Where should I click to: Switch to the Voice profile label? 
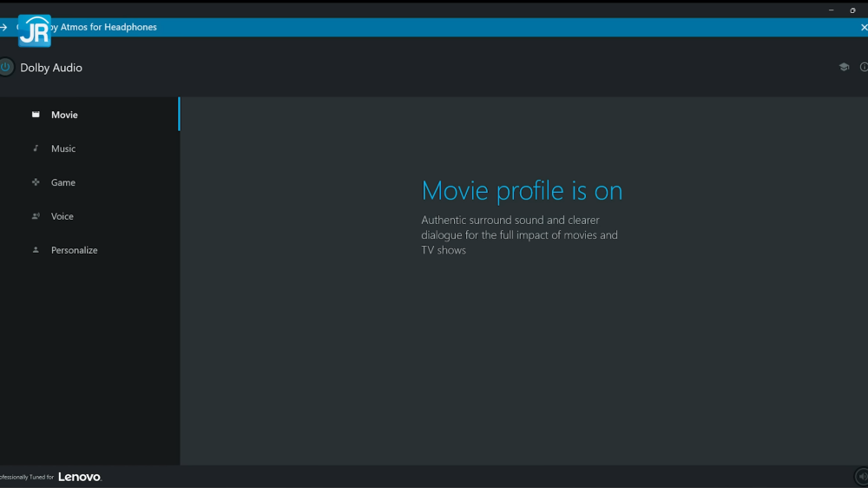point(62,216)
